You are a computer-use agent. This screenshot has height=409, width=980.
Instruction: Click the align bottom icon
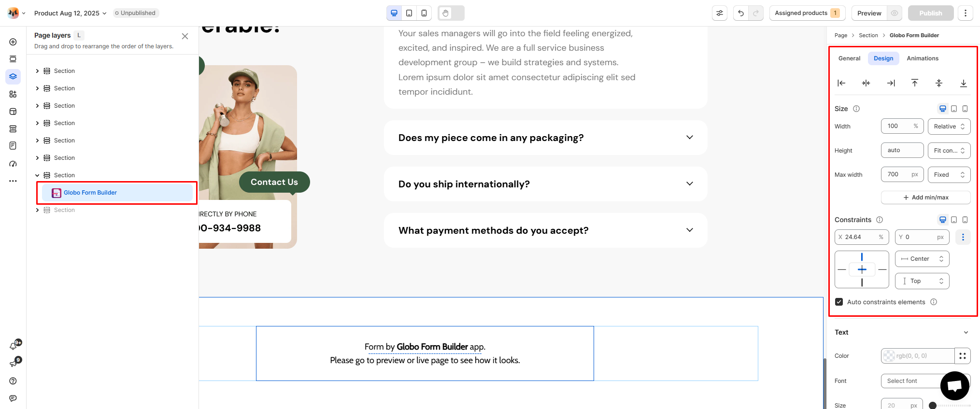pyautogui.click(x=963, y=83)
